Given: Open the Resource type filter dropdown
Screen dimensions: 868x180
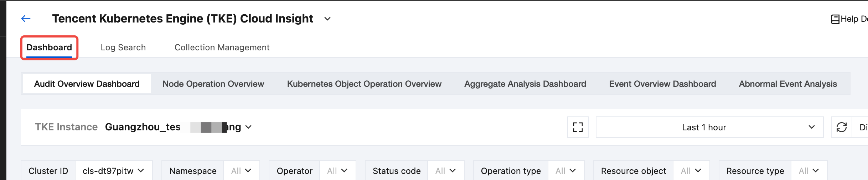Looking at the screenshot, I should (x=809, y=171).
